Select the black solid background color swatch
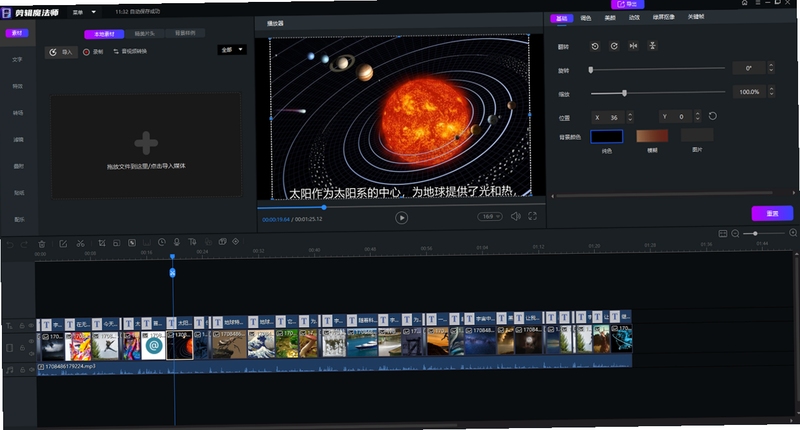This screenshot has height=430, width=800. coord(607,136)
